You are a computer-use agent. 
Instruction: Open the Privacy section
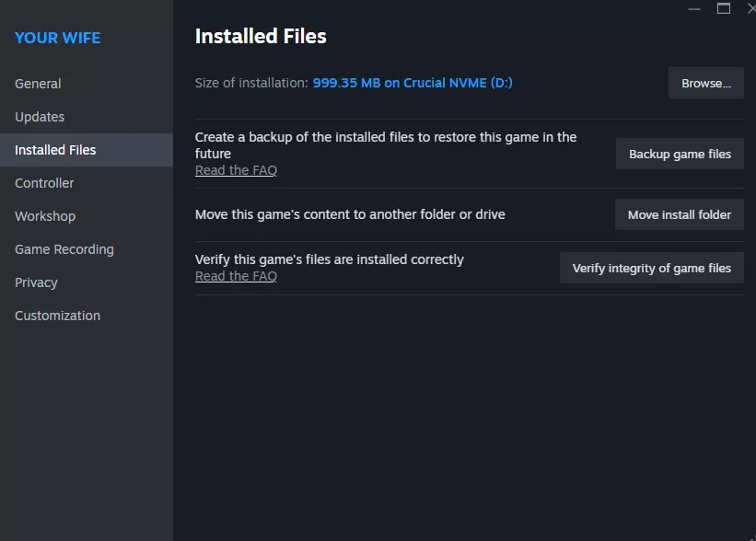36,282
